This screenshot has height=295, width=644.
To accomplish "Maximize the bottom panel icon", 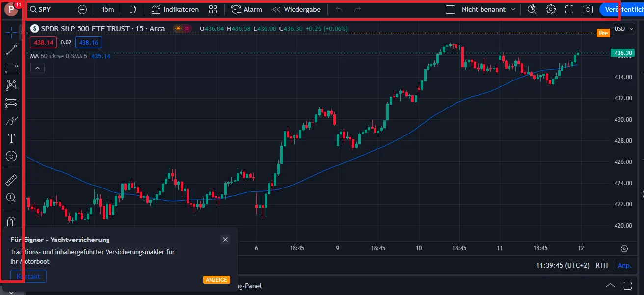I will tap(628, 285).
